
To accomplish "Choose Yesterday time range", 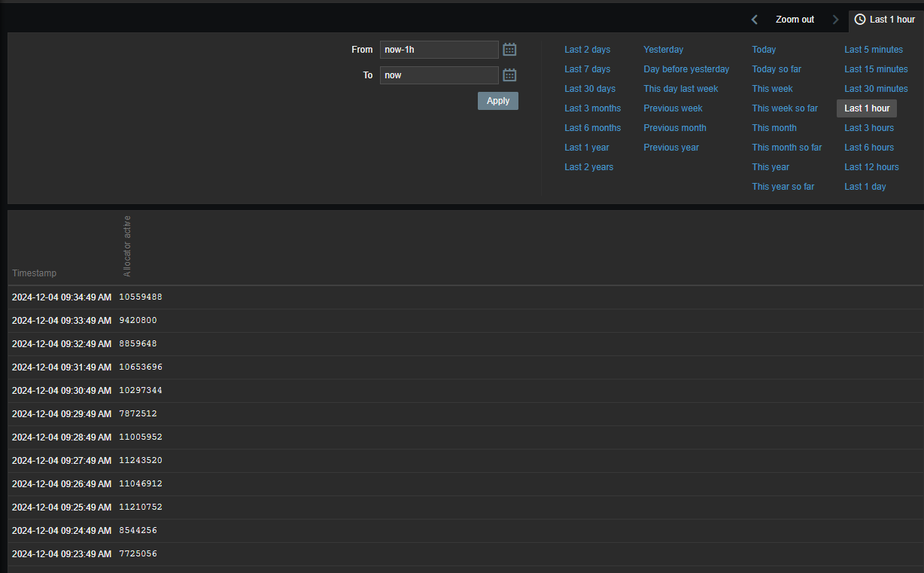I will [x=664, y=50].
